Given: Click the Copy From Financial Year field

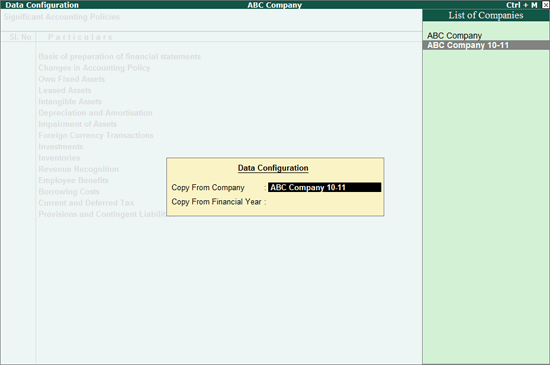Looking at the screenshot, I should click(324, 202).
